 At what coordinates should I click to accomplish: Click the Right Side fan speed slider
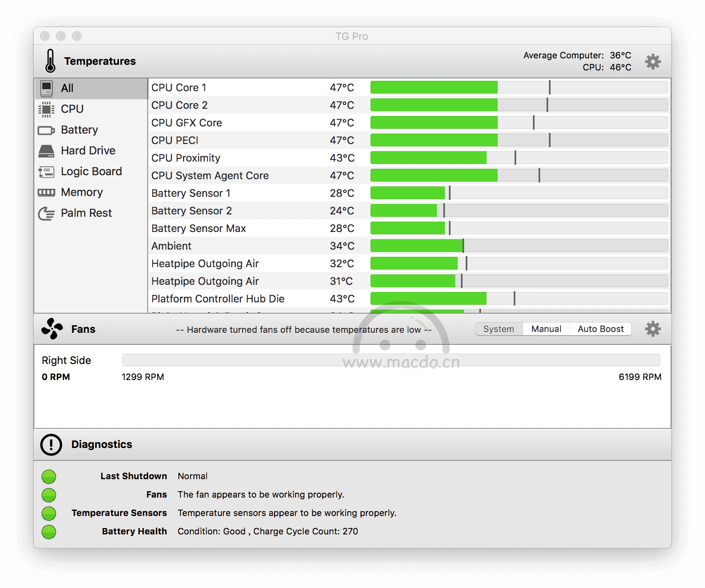coord(391,360)
